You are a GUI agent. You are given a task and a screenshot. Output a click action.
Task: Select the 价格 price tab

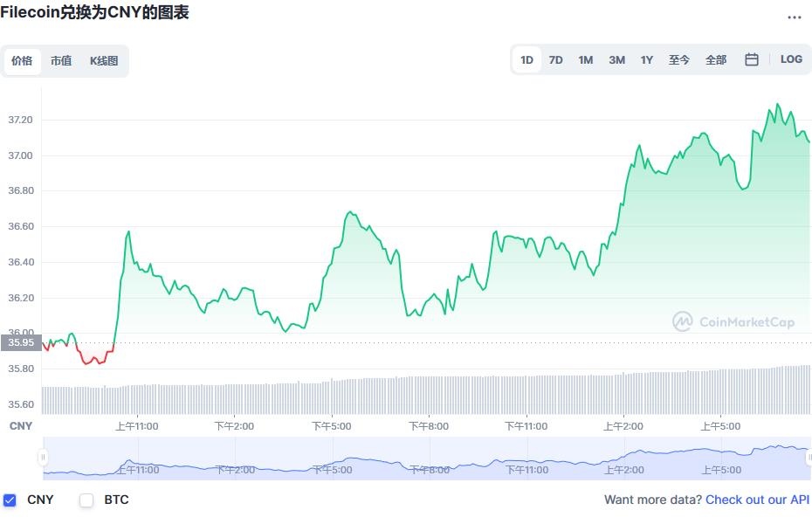point(22,61)
